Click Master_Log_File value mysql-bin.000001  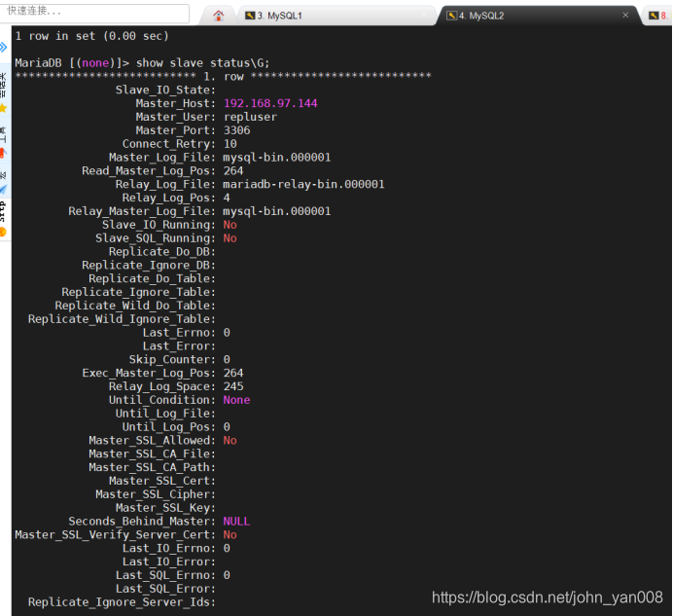tap(277, 158)
